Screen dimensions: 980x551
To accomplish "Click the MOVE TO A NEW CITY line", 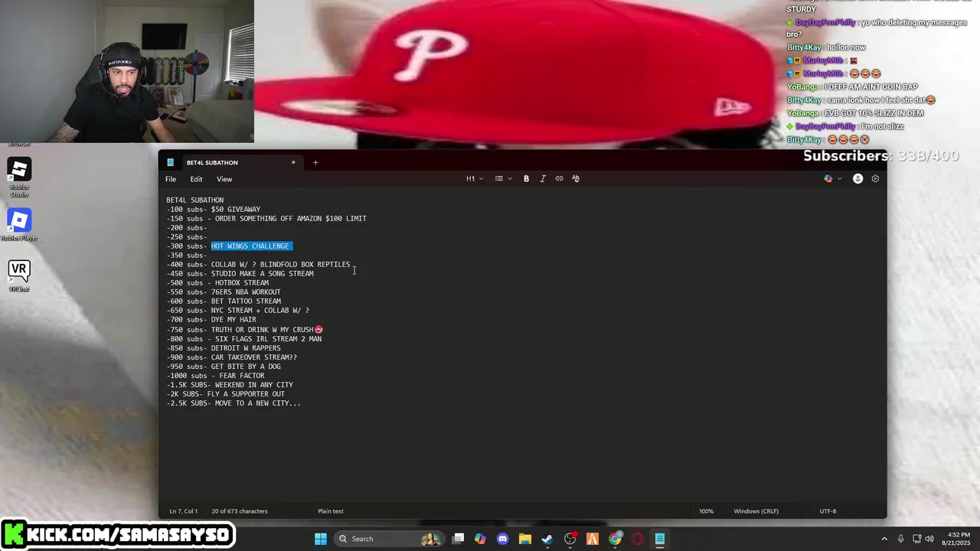I will 234,403.
